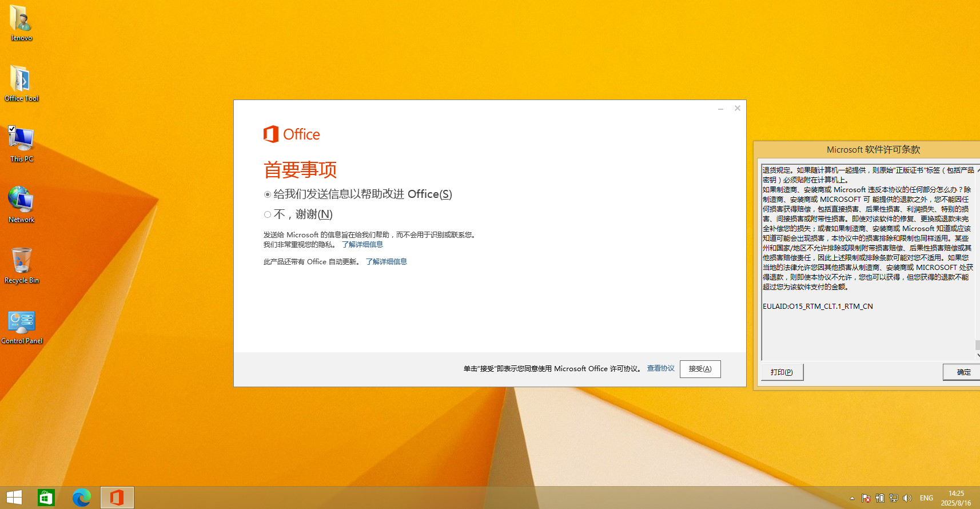980x509 pixels.
Task: Launch the Control Panel desktop shortcut
Action: [x=21, y=323]
